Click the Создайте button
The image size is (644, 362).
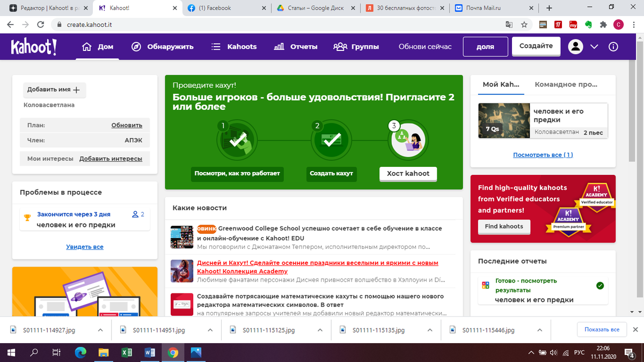536,46
